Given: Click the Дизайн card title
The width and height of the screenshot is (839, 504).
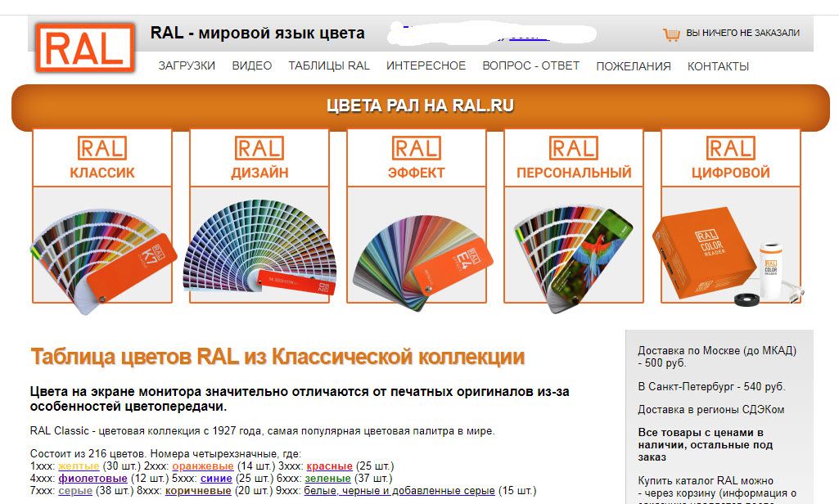Looking at the screenshot, I should point(259,173).
